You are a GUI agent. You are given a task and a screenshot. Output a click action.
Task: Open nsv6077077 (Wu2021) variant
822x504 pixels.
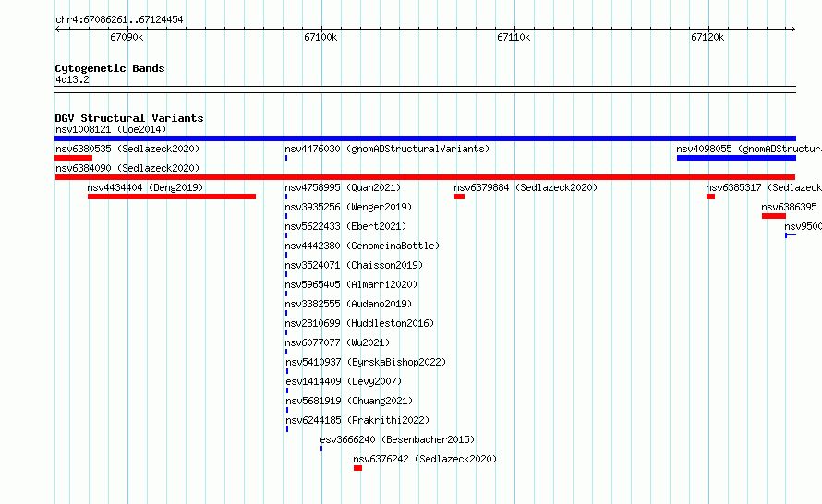coord(337,342)
